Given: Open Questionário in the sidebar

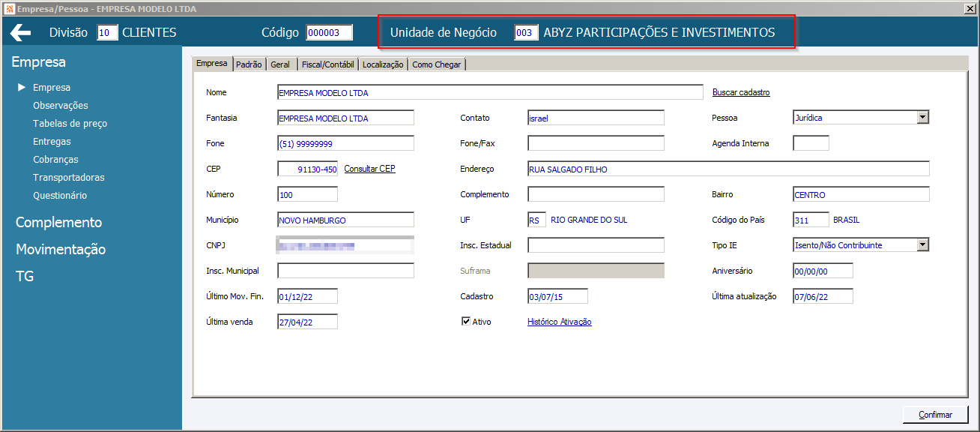Looking at the screenshot, I should tap(60, 196).
